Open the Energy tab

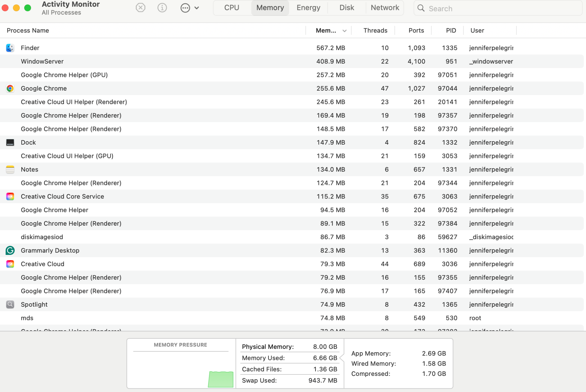click(x=308, y=8)
